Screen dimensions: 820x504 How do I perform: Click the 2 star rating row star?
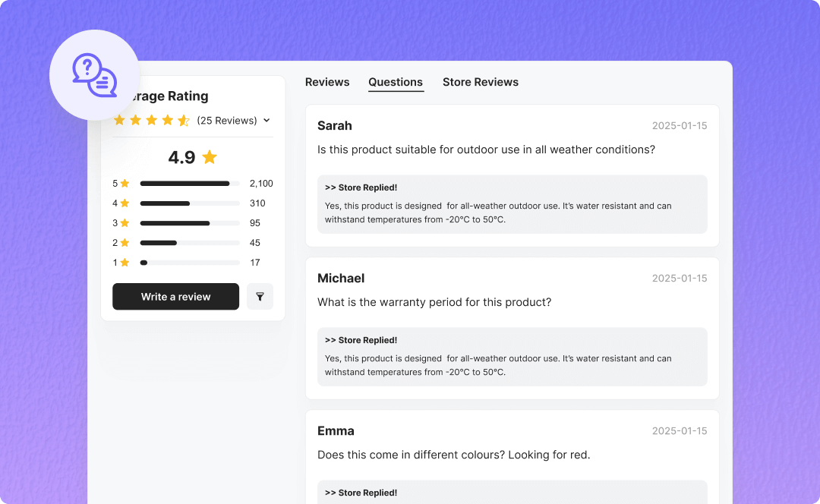[x=125, y=243]
